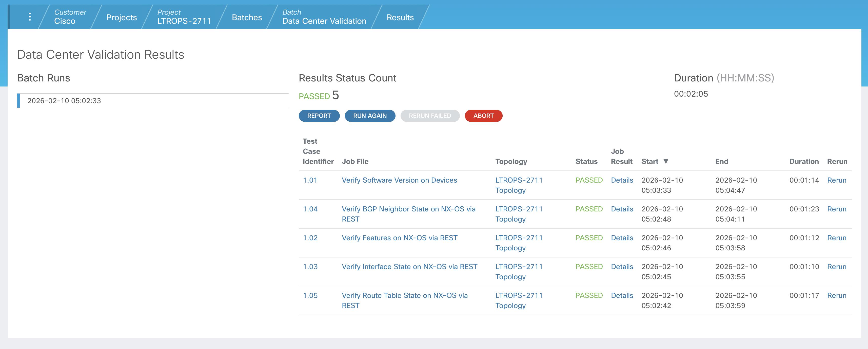Viewport: 868px width, 349px height.
Task: Rerun the Verify Features on NX-OS job
Action: (x=836, y=238)
